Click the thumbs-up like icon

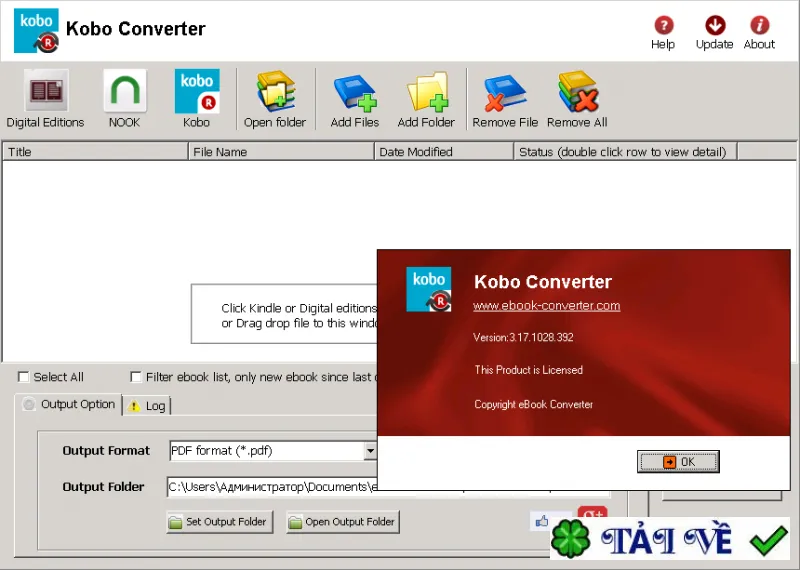542,521
